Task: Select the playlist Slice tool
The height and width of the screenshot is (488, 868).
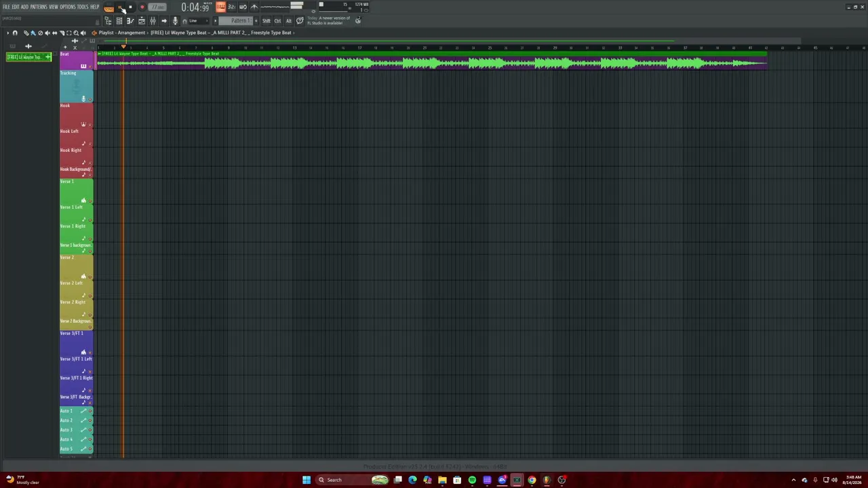Action: click(62, 33)
